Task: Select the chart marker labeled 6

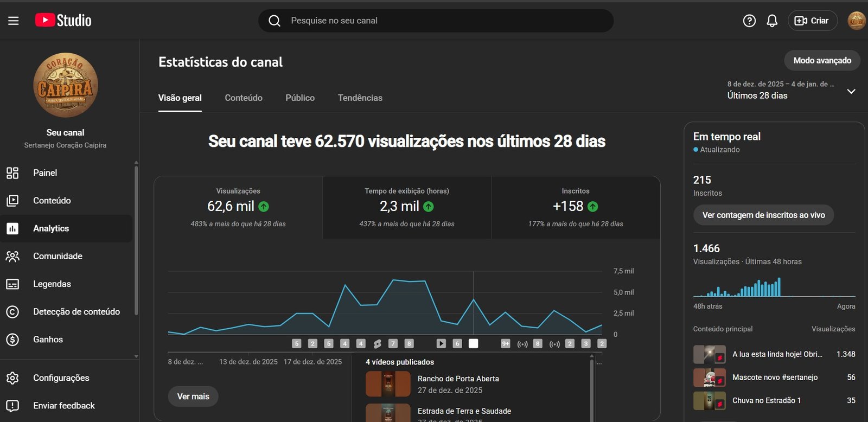Action: (457, 343)
